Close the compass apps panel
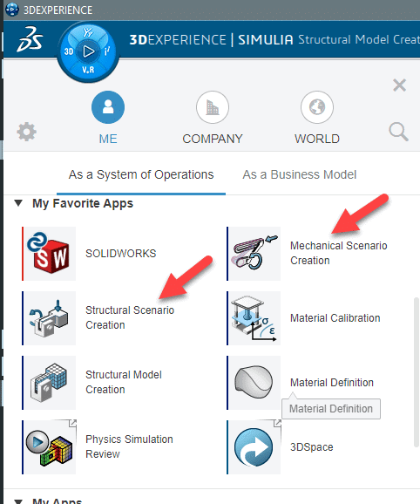420x504 pixels. coord(399,85)
